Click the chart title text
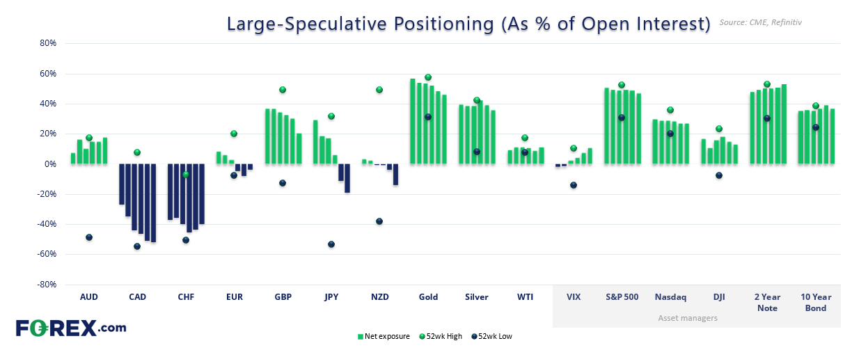Viewport: 868px width, 350px height. point(468,24)
